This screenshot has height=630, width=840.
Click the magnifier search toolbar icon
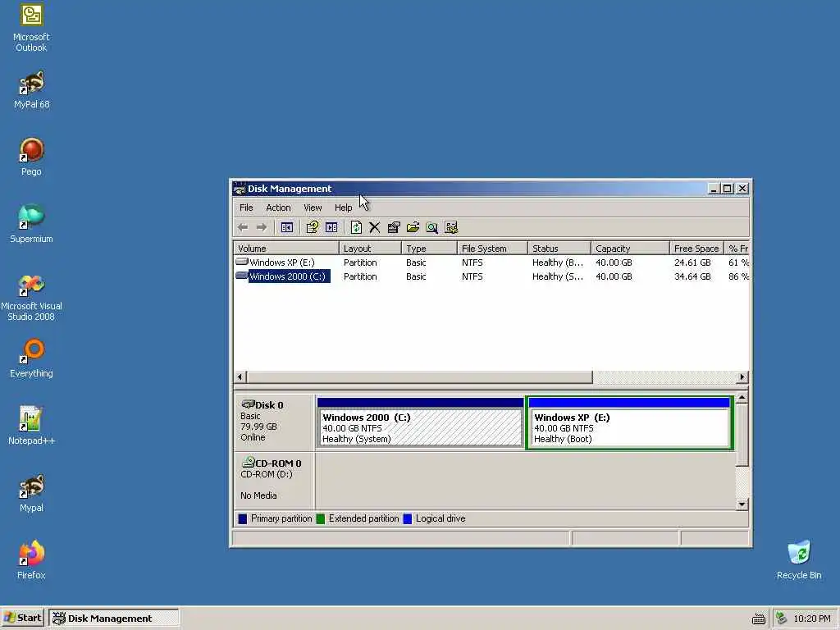pyautogui.click(x=431, y=228)
